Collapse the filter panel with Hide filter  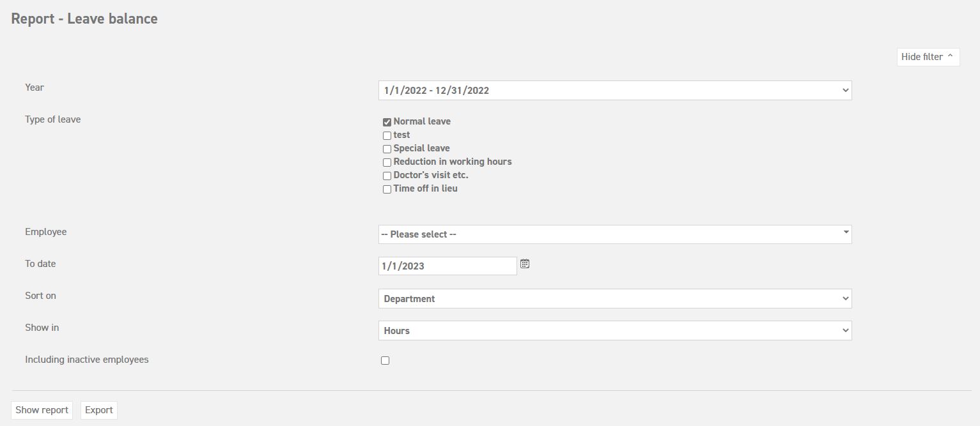tap(928, 57)
